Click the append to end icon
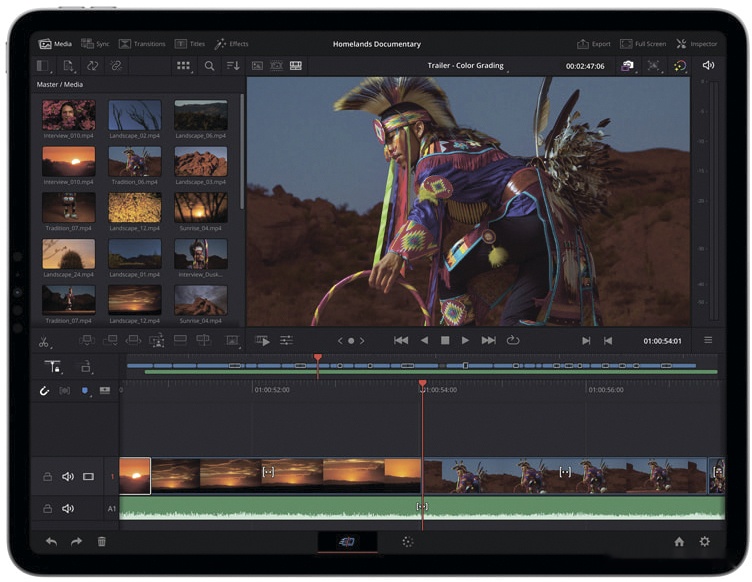 point(110,341)
